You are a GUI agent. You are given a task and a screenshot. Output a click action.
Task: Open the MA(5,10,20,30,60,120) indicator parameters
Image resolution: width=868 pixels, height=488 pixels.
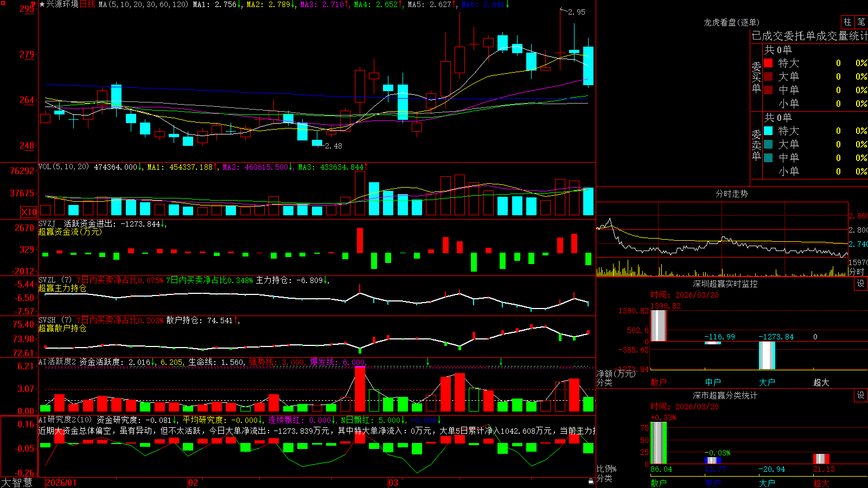(143, 4)
